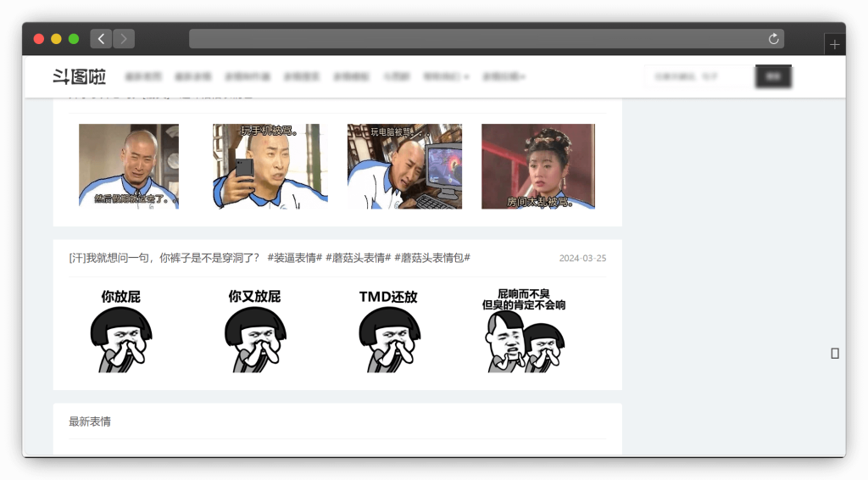Click the first #蘑菇头表情# hashtag
The image size is (868, 480).
point(359,258)
